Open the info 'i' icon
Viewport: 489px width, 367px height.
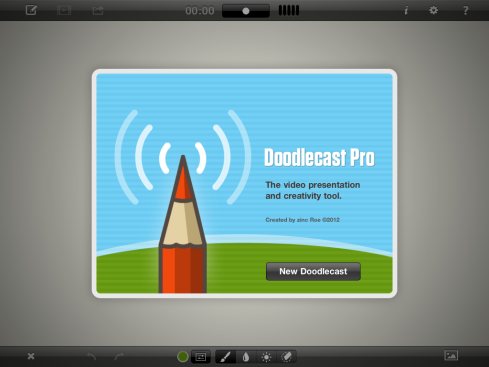coord(406,11)
